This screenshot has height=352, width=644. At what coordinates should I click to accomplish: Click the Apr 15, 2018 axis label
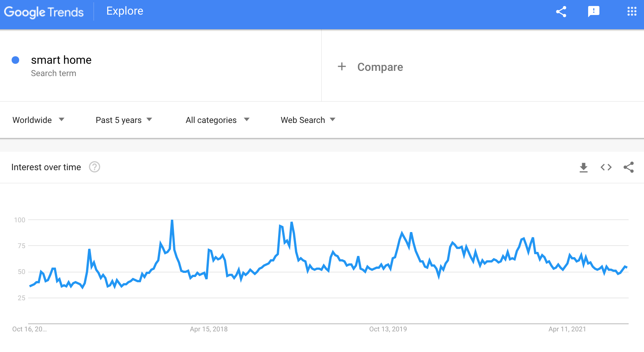point(208,329)
